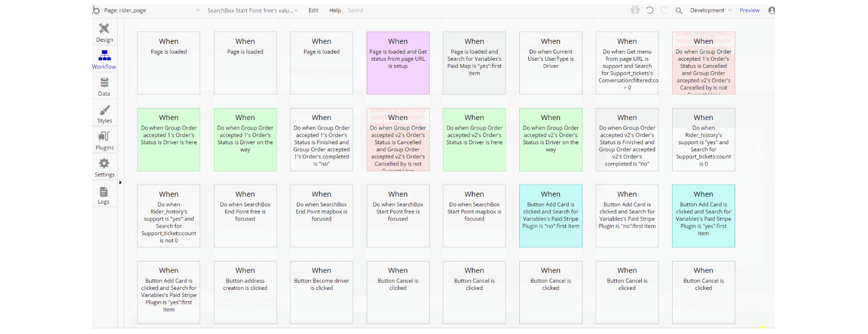Select the 'Button Become driver is clicked' workflow
The height and width of the screenshot is (334, 868).
322,292
